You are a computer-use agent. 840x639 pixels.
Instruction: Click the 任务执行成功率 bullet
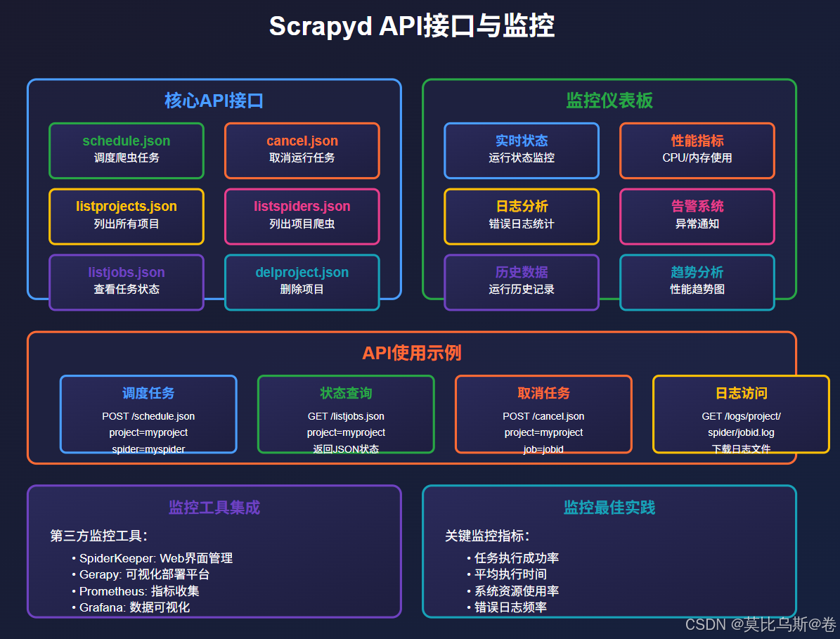point(517,558)
